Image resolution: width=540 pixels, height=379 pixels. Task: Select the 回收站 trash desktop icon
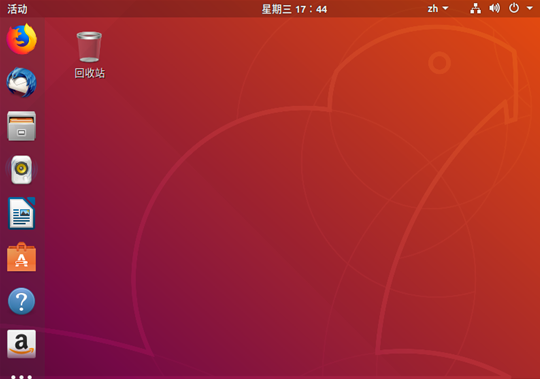point(89,55)
